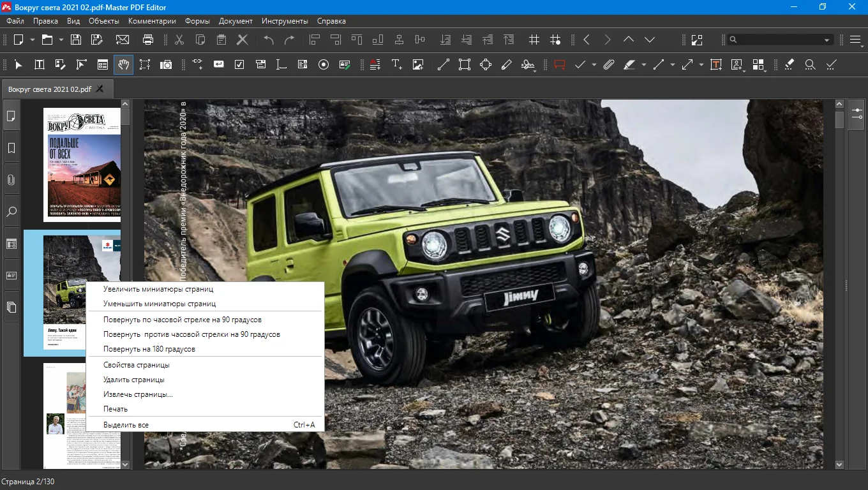Close the Вокруг света 2021 02.pdf tab
Screen dimensions: 868x490
point(100,89)
